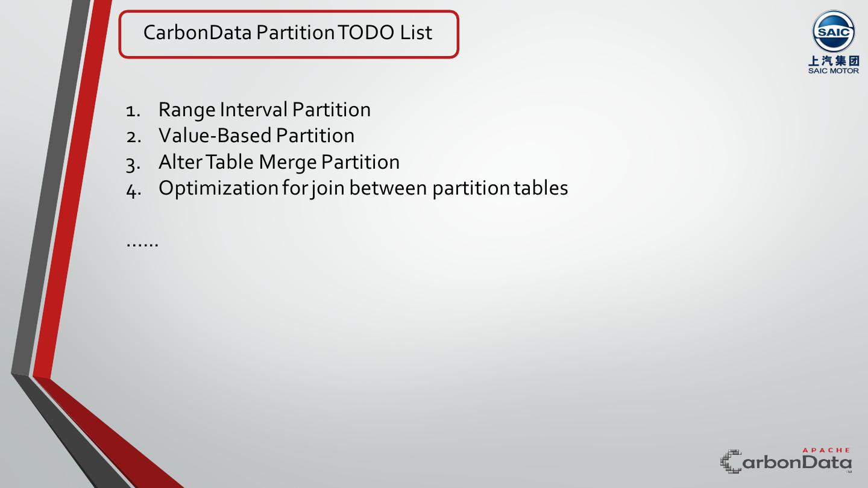Click the pixelated C icon in CarbonData logo
Viewport: 868px width, 488px height.
tap(731, 461)
